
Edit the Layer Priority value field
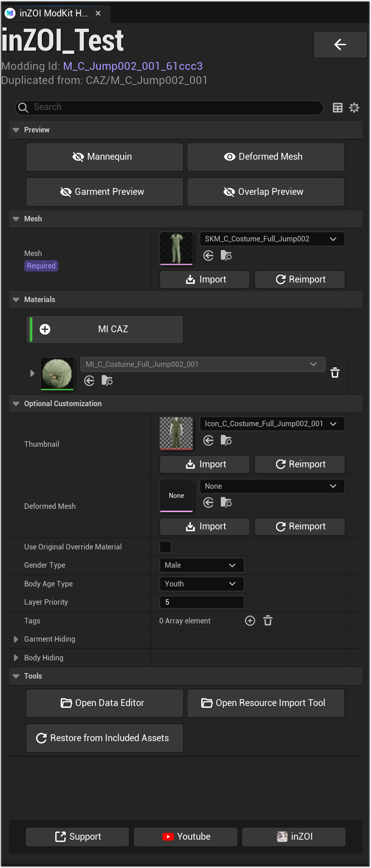(x=202, y=602)
